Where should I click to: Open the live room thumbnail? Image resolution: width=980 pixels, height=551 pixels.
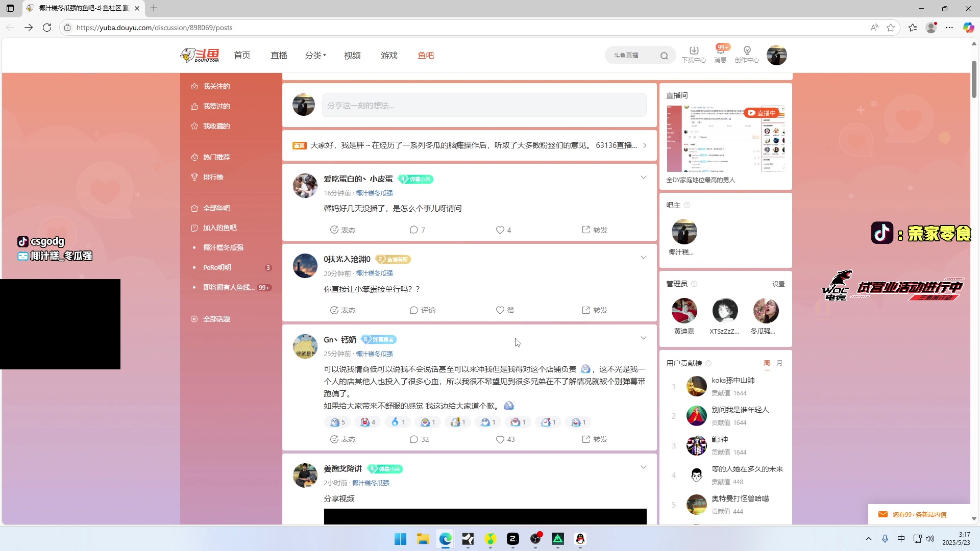(725, 139)
